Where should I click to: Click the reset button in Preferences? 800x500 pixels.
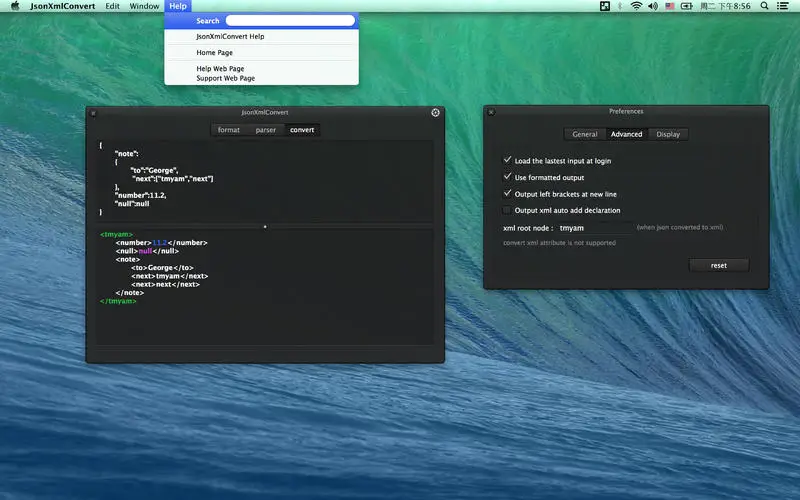tap(719, 265)
